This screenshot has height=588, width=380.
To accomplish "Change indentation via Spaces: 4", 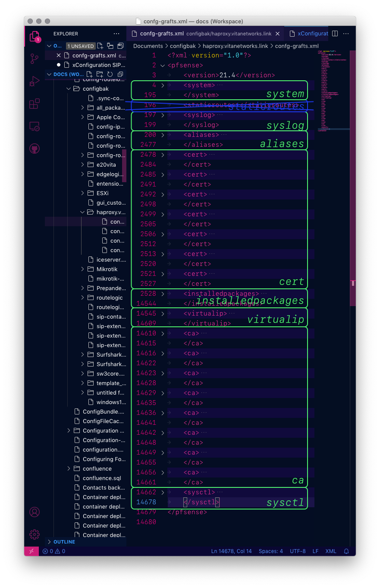I will 271,551.
